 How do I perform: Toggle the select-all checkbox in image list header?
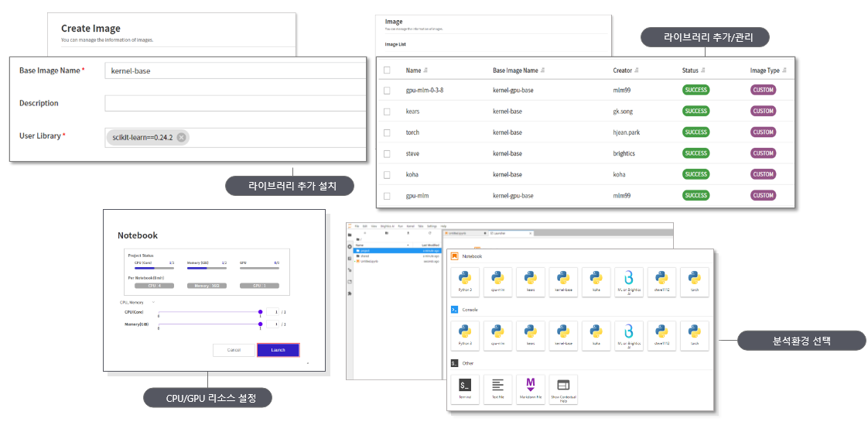[387, 70]
